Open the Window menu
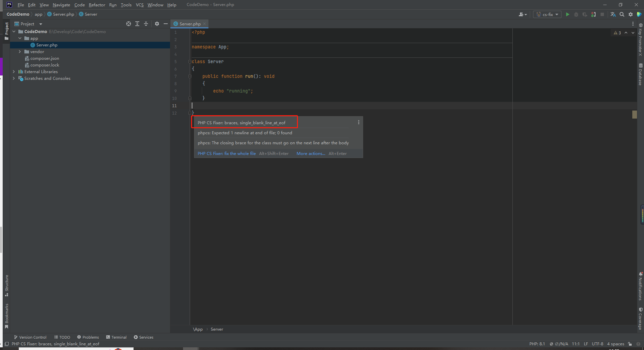Screen dimensions: 644x350 coord(155,5)
